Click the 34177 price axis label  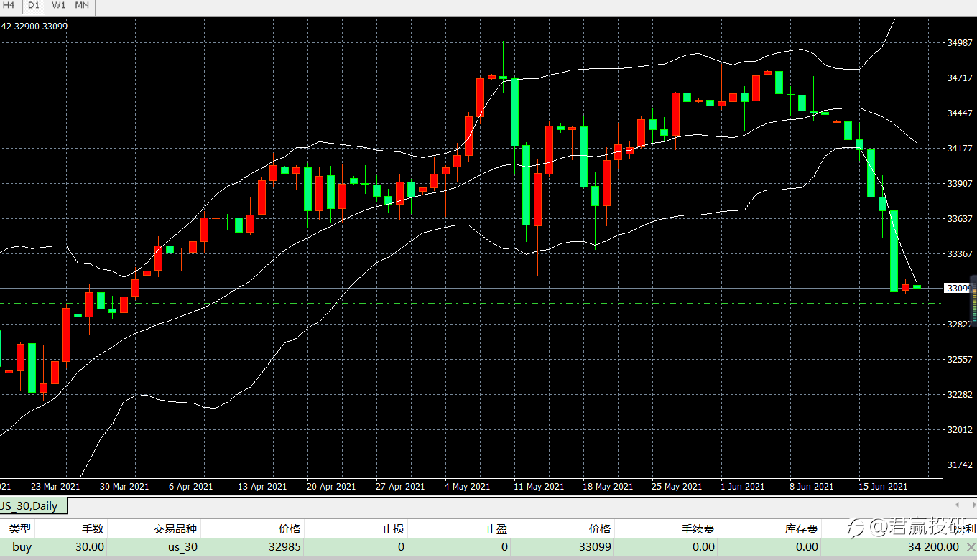pyautogui.click(x=960, y=149)
